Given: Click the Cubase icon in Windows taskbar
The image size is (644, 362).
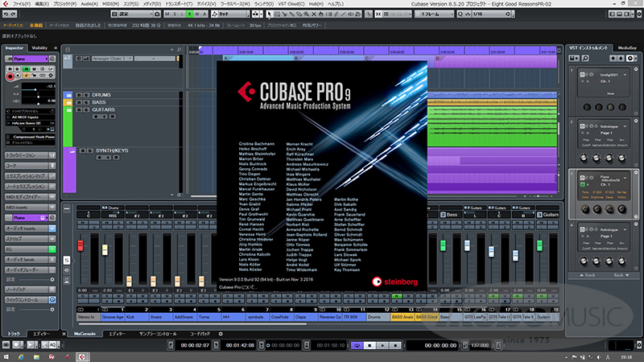Looking at the screenshot, I should point(84,356).
